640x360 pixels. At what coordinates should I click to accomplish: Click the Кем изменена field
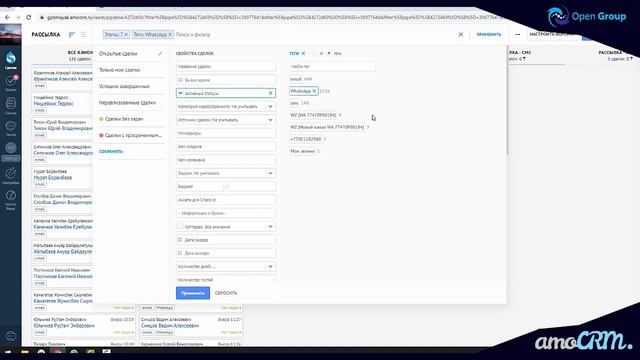click(x=226, y=160)
